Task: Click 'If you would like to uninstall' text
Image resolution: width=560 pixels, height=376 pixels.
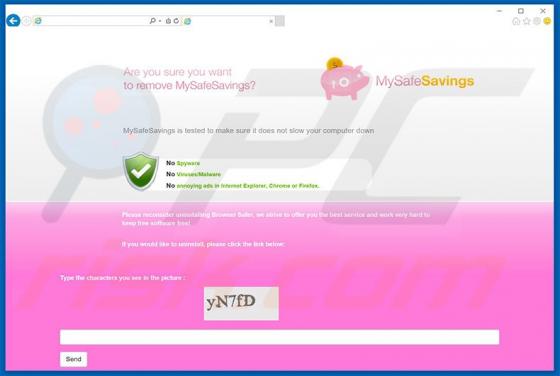Action: (203, 244)
